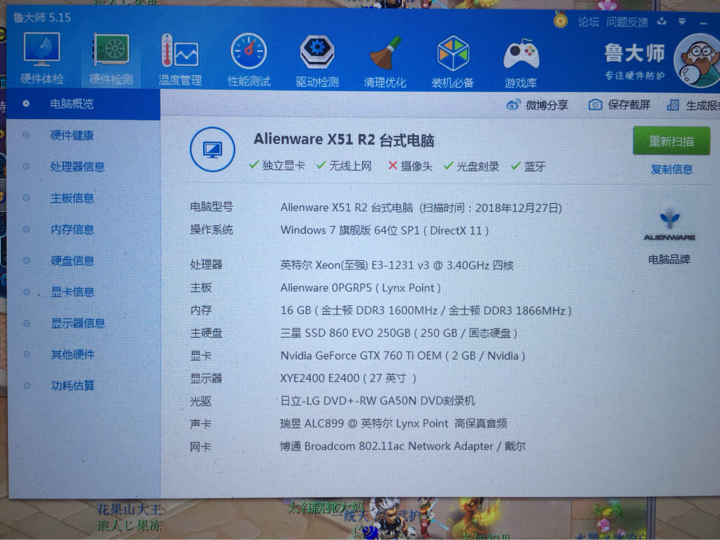Screen dimensions: 720x540
Task: Share to Weibo via 微博分享
Action: [537, 105]
